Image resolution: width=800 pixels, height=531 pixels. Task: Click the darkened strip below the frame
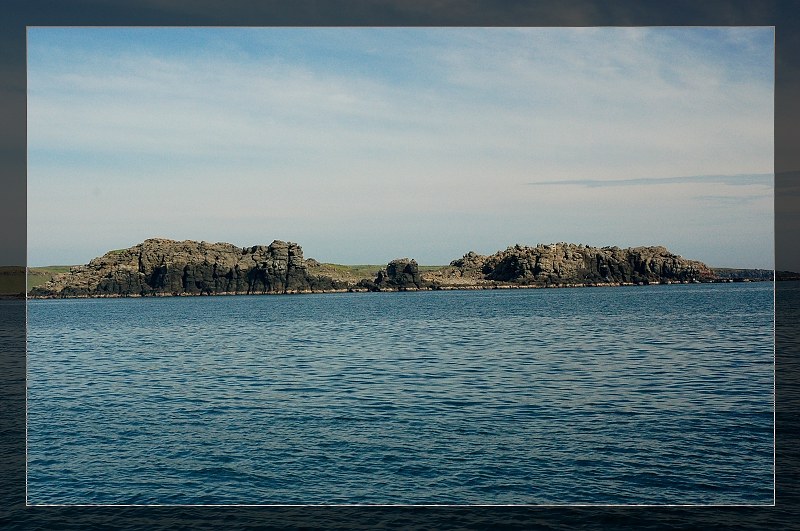click(400, 518)
